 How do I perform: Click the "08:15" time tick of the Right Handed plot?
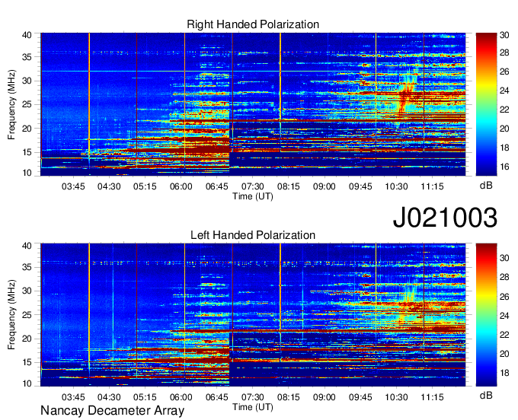[289, 186]
